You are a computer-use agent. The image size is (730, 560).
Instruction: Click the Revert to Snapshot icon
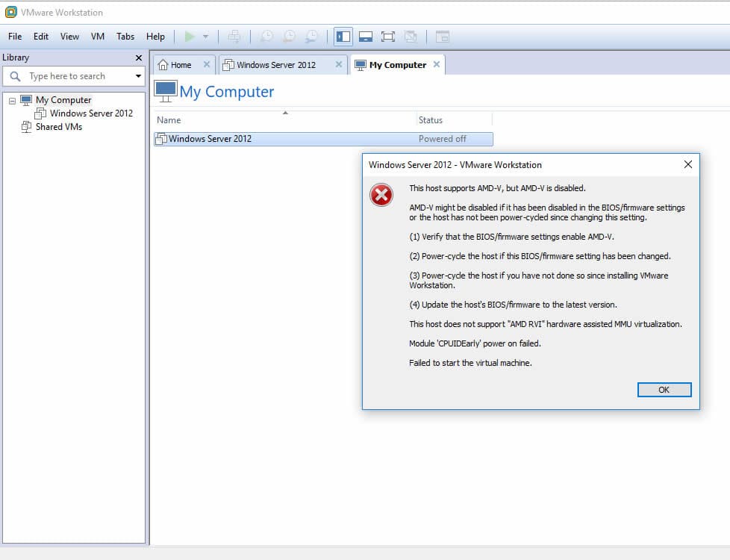(x=289, y=37)
